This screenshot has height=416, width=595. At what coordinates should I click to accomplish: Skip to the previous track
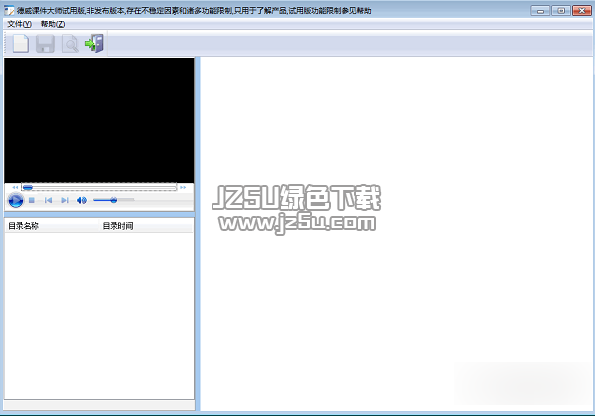48,200
